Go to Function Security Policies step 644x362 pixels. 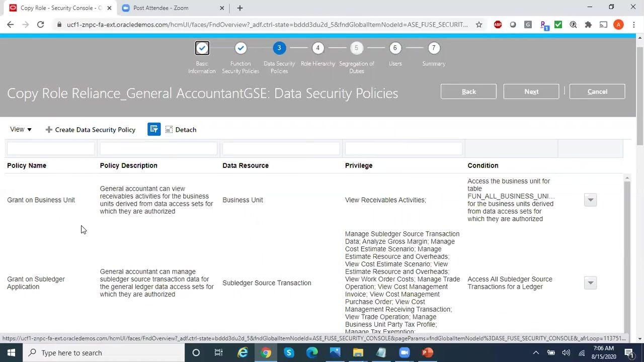coord(240,48)
